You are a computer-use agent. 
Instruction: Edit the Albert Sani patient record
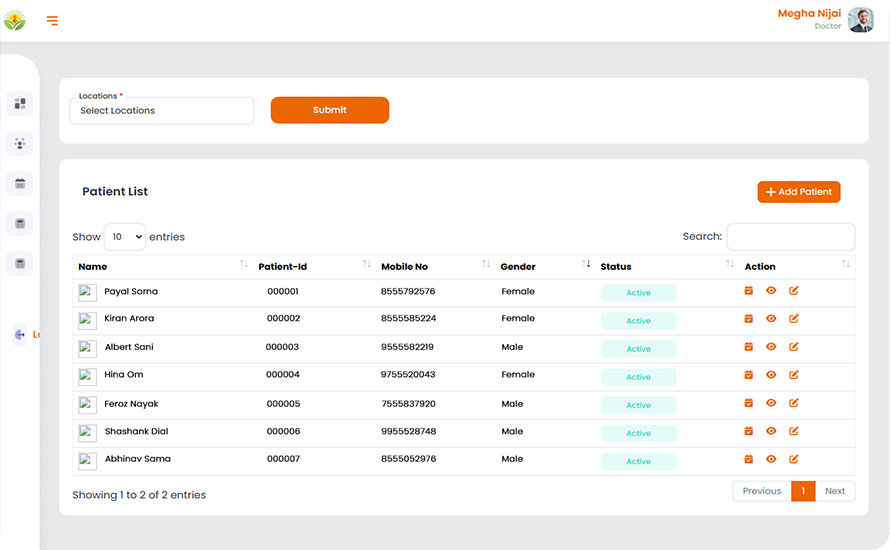coord(794,347)
